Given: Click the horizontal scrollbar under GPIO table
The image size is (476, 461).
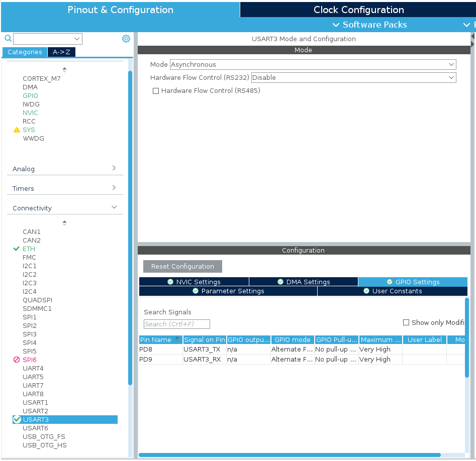Looking at the screenshot, I should pos(290,455).
